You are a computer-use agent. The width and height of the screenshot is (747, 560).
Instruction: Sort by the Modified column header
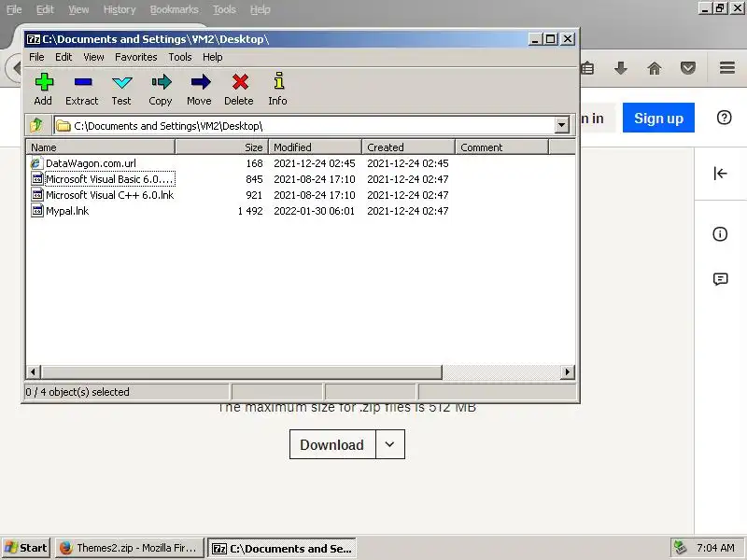pos(316,147)
